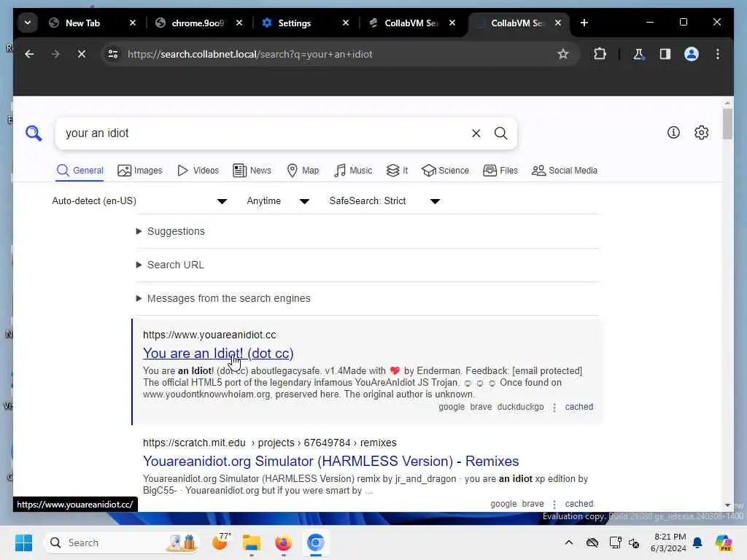The width and height of the screenshot is (747, 560).
Task: Stop loading the page
Action: point(82,54)
